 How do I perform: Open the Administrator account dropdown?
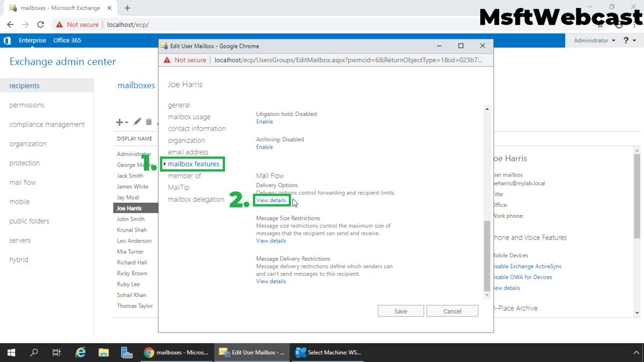pyautogui.click(x=594, y=40)
